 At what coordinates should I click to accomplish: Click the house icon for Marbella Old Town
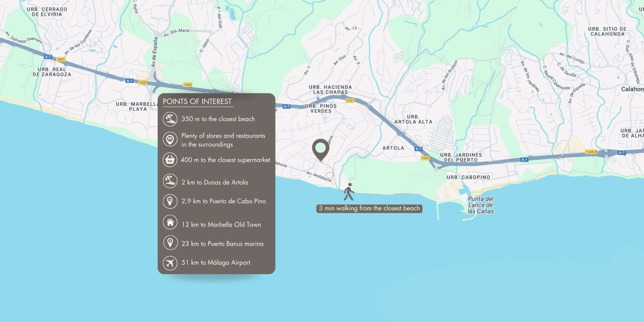click(170, 222)
